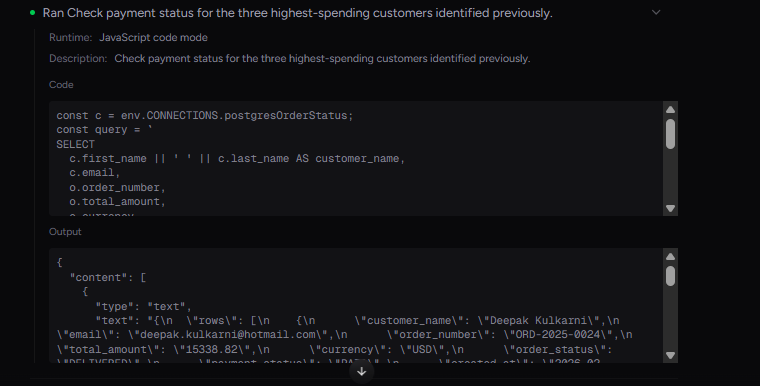Click Output panel scrollbar up arrow

pos(670,257)
